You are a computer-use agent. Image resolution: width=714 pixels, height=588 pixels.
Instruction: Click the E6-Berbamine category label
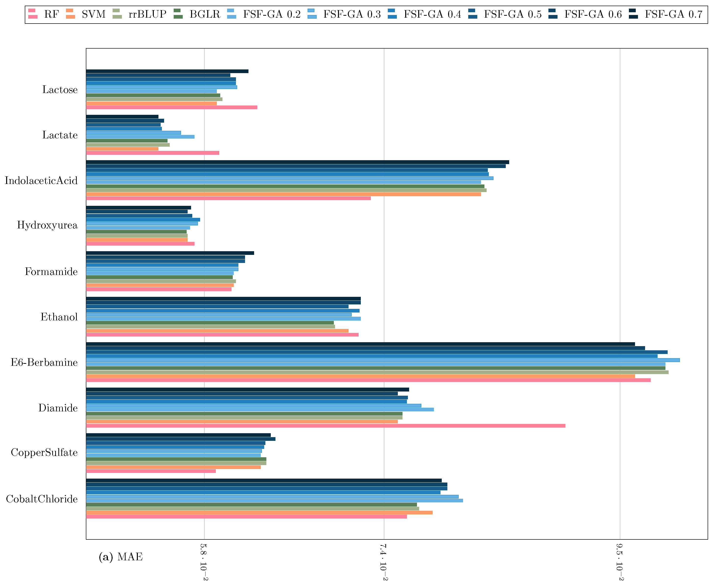(x=44, y=362)
